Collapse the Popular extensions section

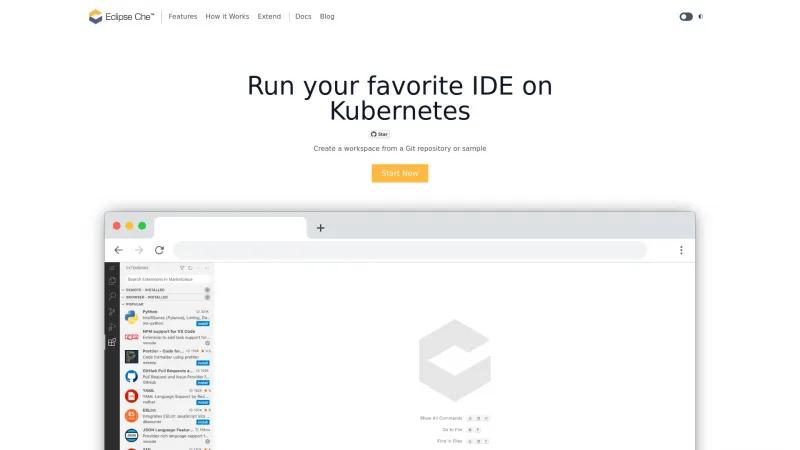coord(167,304)
